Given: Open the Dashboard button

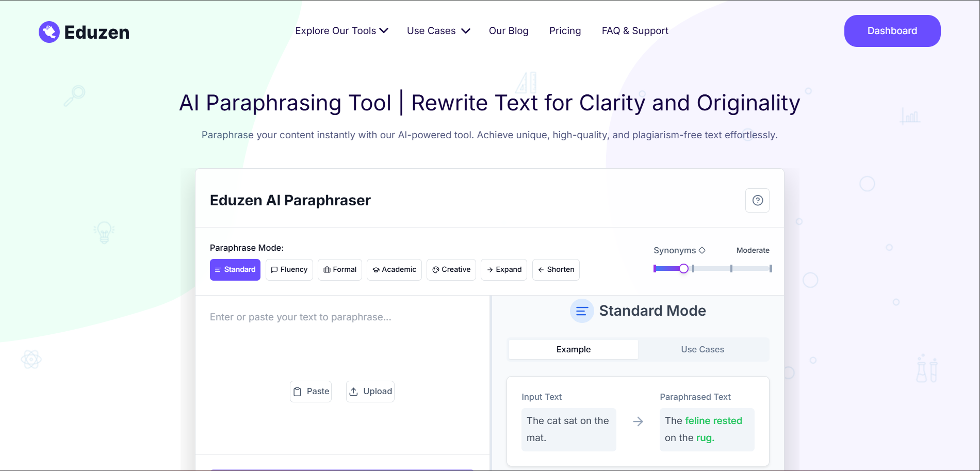Looking at the screenshot, I should 892,31.
